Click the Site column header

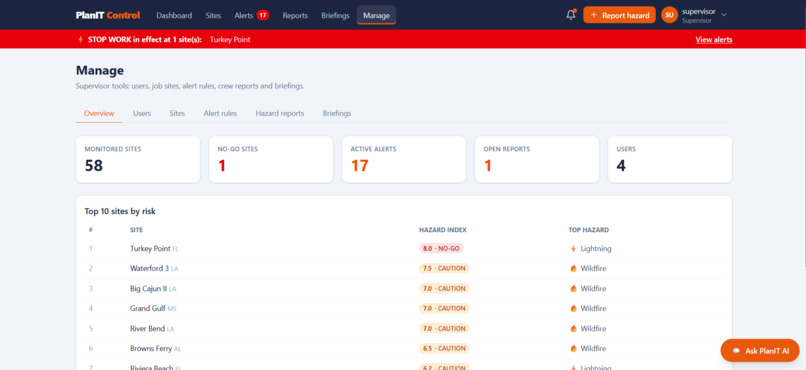[x=136, y=230]
